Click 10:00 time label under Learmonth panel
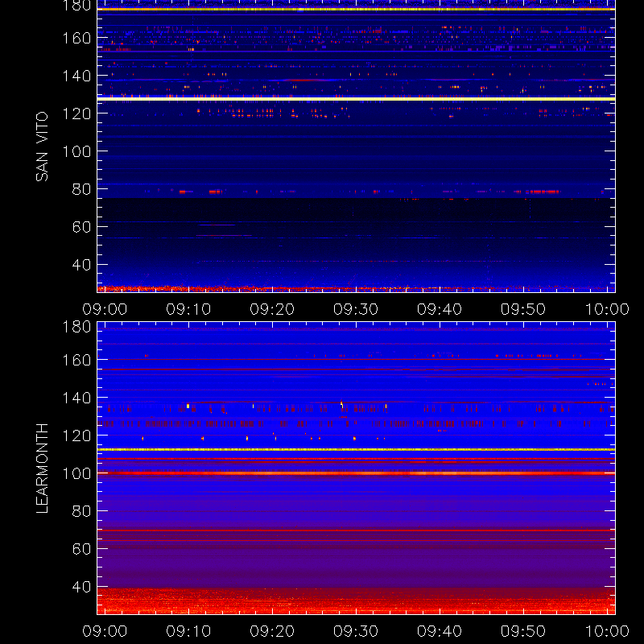 [x=607, y=631]
